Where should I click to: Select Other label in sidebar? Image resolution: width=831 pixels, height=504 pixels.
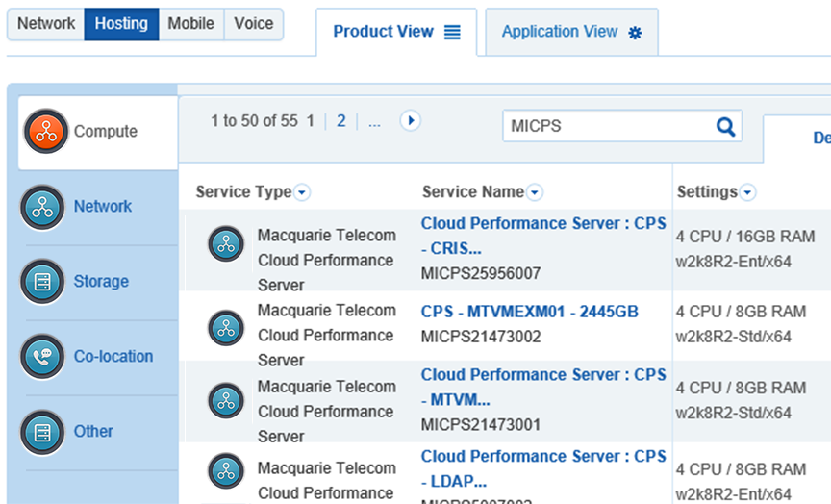pyautogui.click(x=93, y=432)
